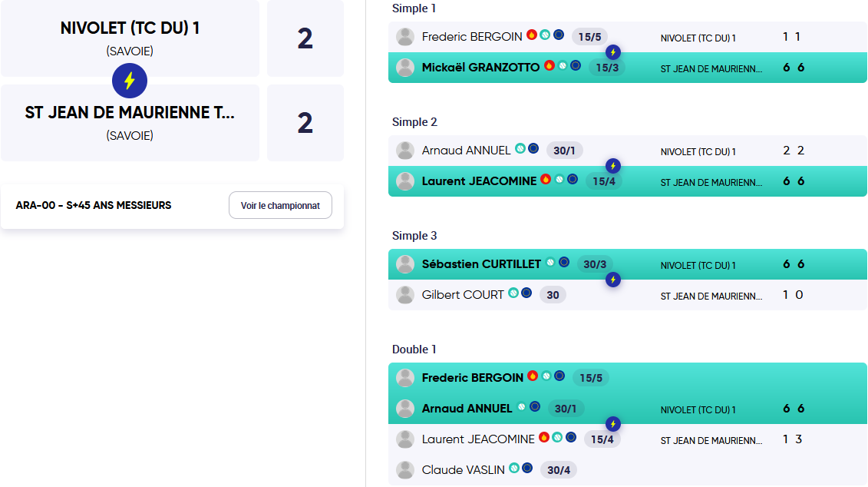868x487 pixels.
Task: Click the 30/3 ranking badge for CURTILLET
Action: (x=595, y=264)
